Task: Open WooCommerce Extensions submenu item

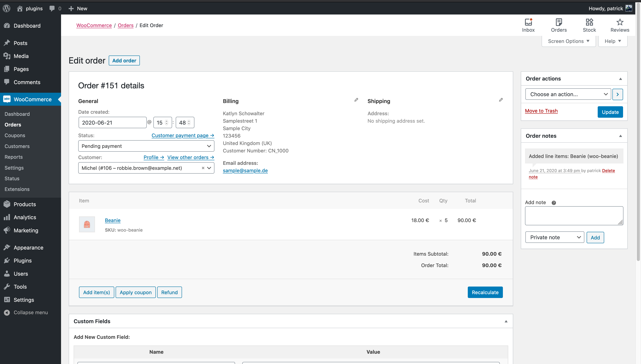Action: (x=17, y=189)
